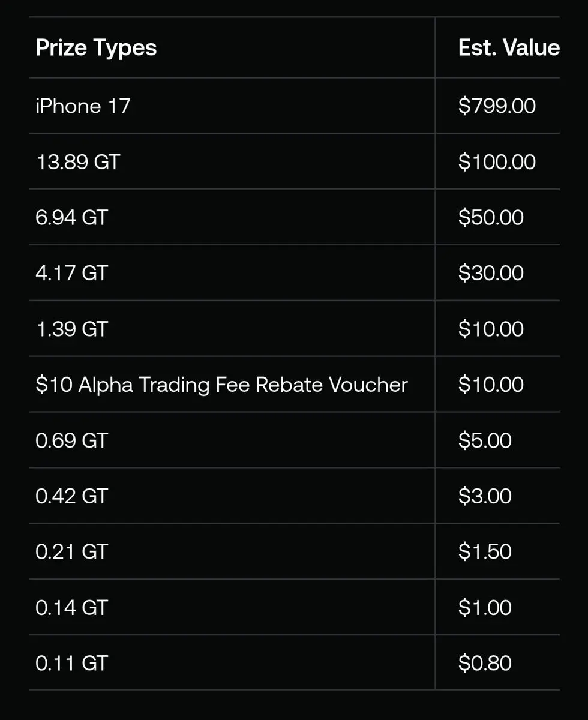Click the Prize Types column header
588x720 pixels.
point(96,48)
